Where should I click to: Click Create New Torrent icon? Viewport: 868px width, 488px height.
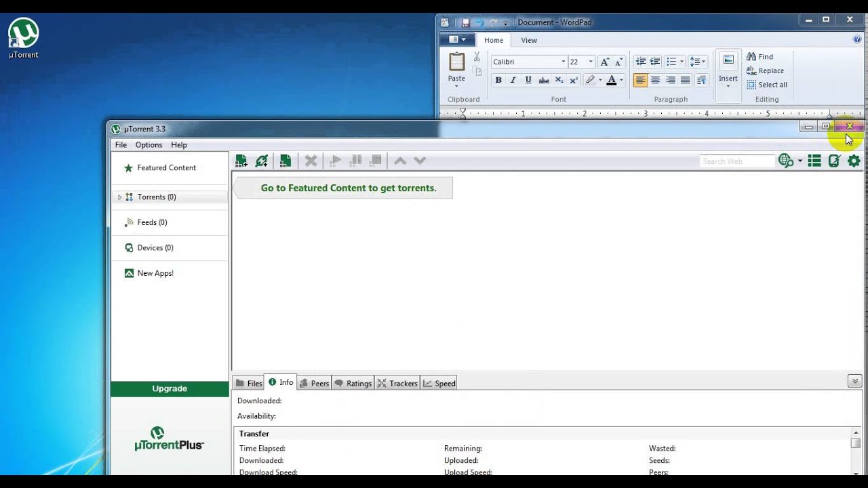click(x=285, y=161)
